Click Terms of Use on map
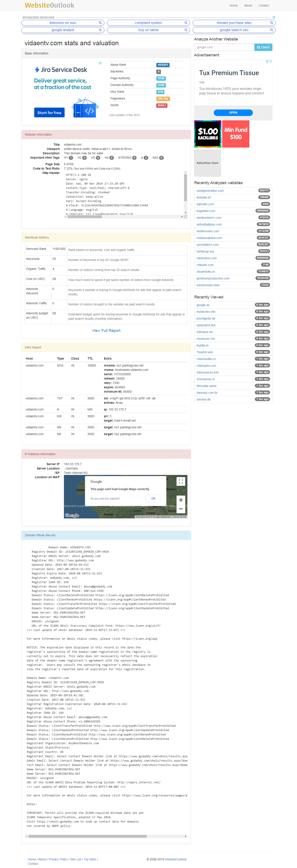 click(x=179, y=517)
